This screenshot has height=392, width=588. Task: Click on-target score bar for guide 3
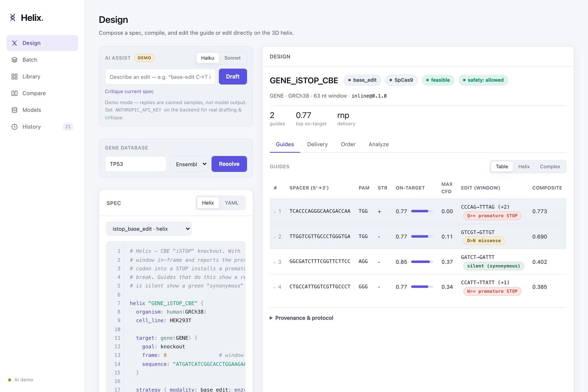422,262
